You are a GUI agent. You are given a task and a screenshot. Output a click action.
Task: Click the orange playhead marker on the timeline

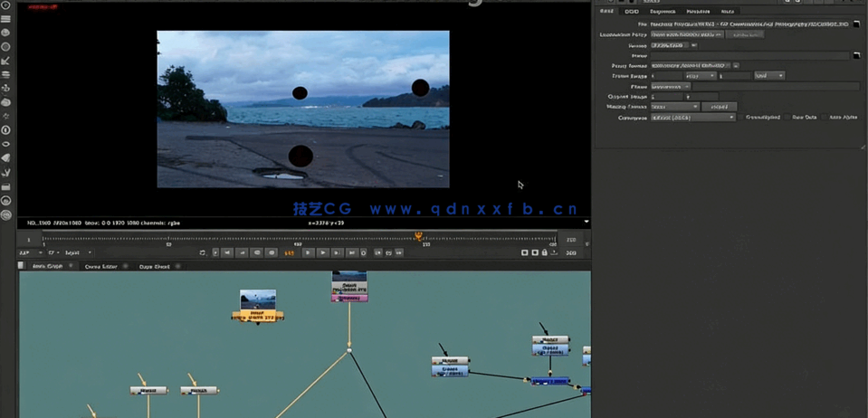coord(418,236)
